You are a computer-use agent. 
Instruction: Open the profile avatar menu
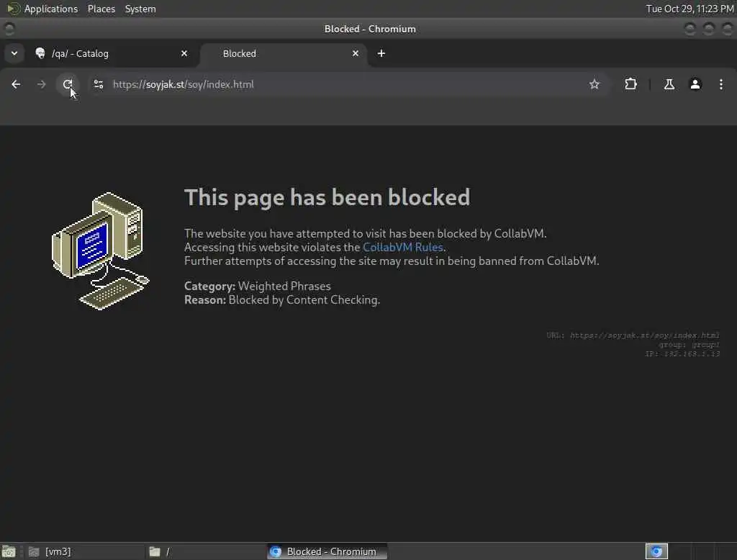695,84
